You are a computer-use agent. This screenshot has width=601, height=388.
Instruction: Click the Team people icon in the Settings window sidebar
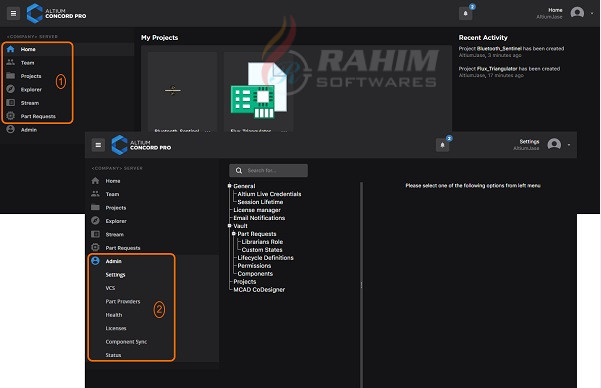pyautogui.click(x=95, y=194)
